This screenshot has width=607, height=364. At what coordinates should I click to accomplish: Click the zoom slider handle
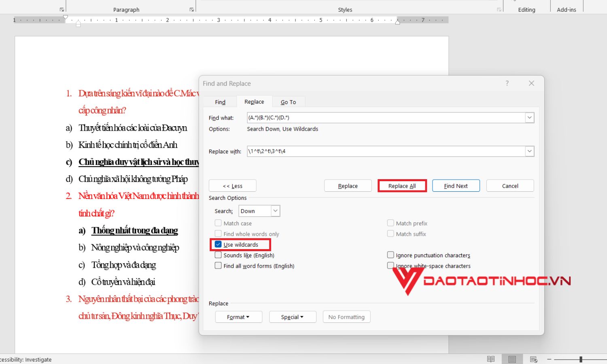pos(581,359)
